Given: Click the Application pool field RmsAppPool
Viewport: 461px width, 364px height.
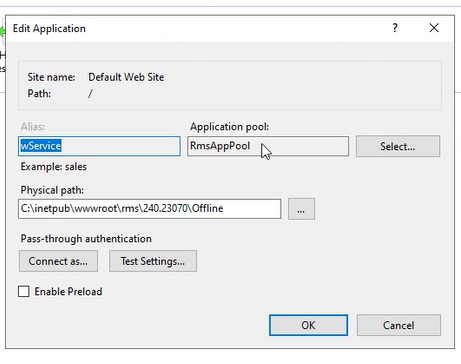Looking at the screenshot, I should [268, 146].
